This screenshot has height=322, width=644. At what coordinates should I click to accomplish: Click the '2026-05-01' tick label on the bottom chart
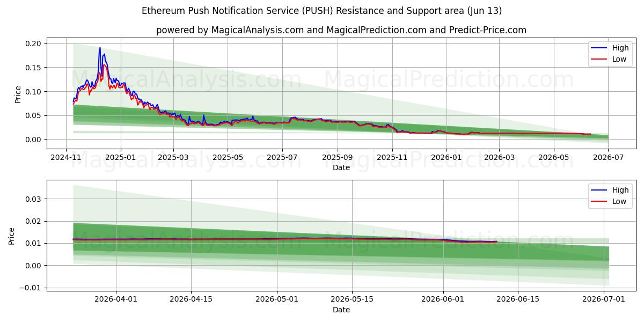(x=277, y=300)
